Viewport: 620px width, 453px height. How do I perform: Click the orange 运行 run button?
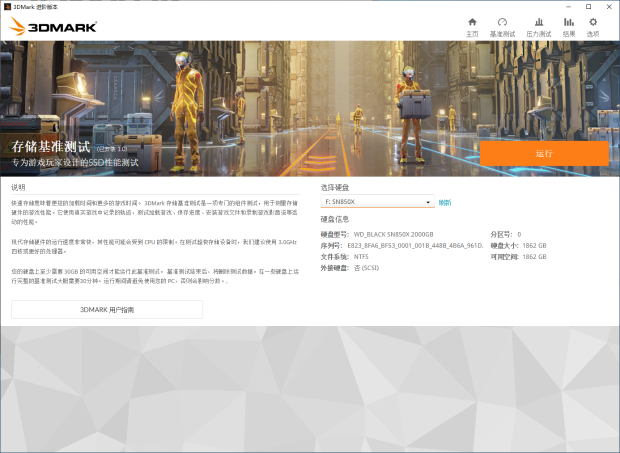pyautogui.click(x=544, y=153)
